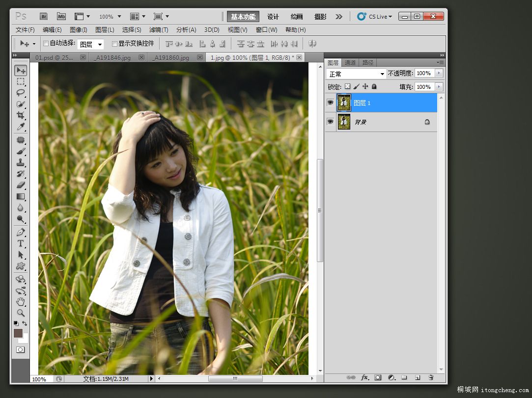Open the layer style fx menu
Viewport: 532px width, 398px height.
pyautogui.click(x=364, y=377)
